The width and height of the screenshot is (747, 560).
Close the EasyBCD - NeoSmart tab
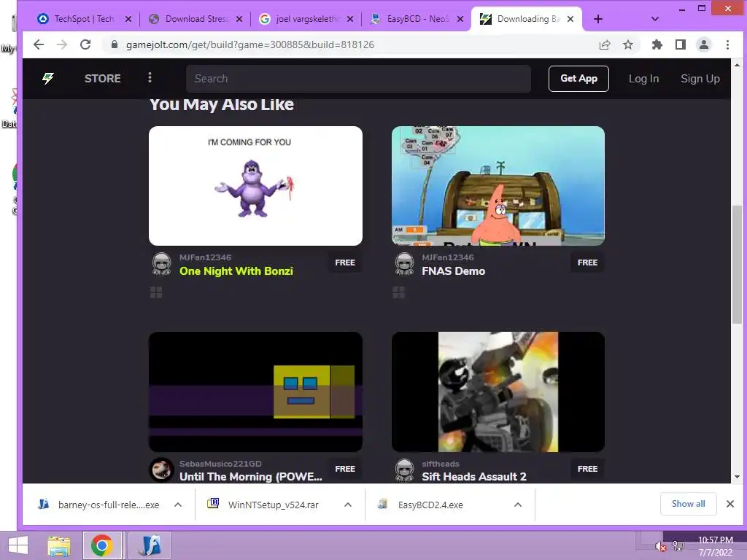[460, 19]
